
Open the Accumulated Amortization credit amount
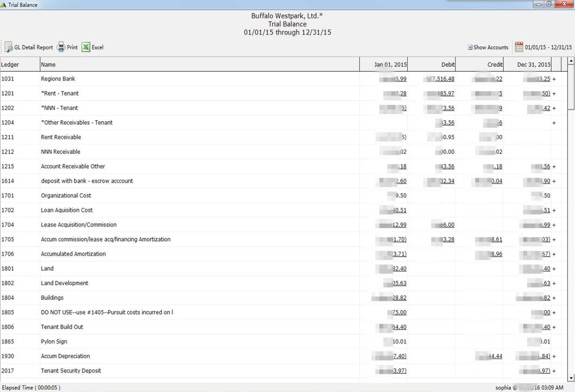click(489, 254)
